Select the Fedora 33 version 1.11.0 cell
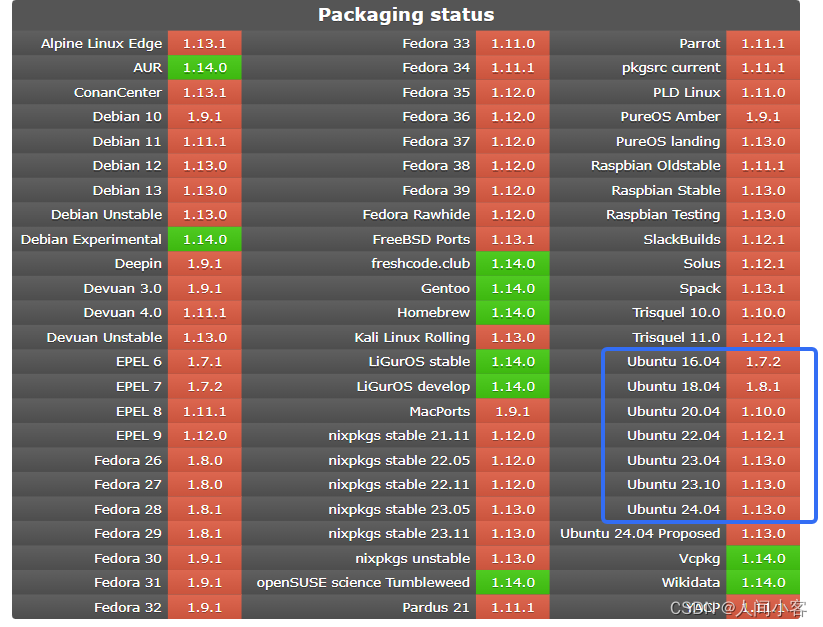This screenshot has height=627, width=823. click(513, 44)
